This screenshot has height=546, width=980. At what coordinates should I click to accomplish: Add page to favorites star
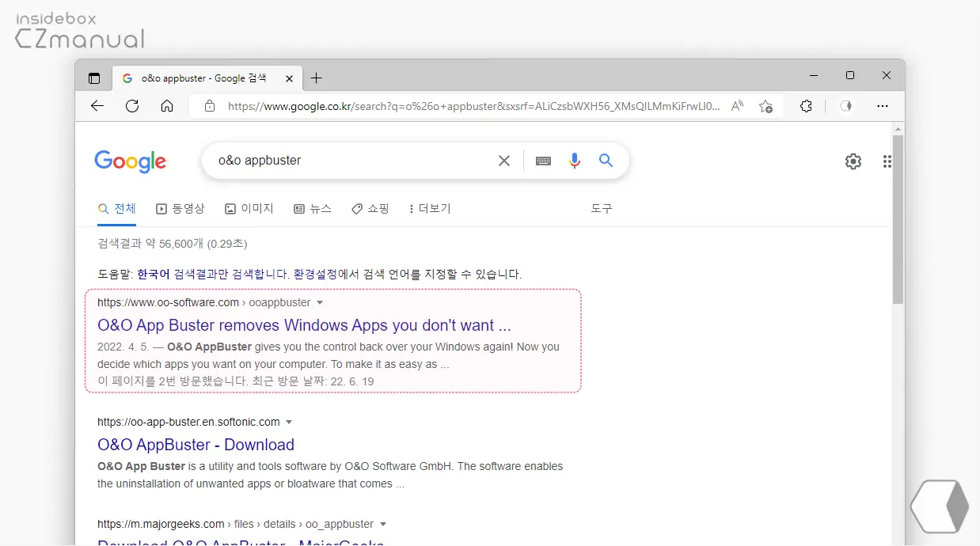765,106
